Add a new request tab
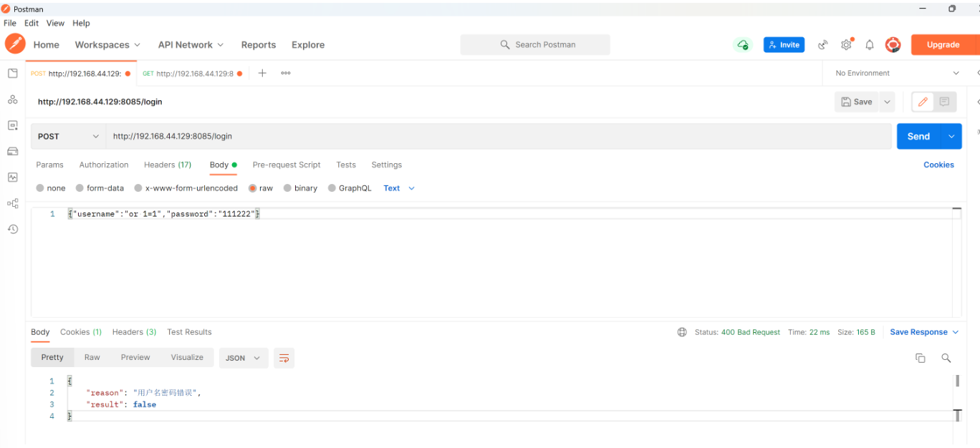 262,73
